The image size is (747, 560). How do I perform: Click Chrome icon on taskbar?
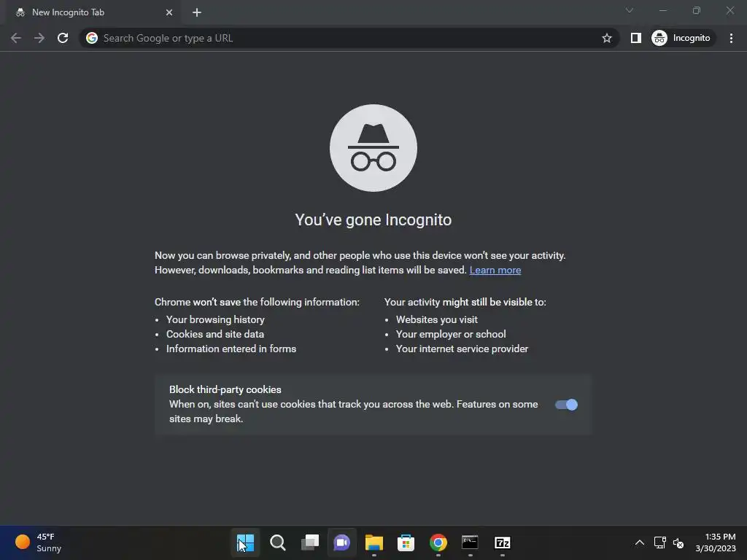click(438, 542)
